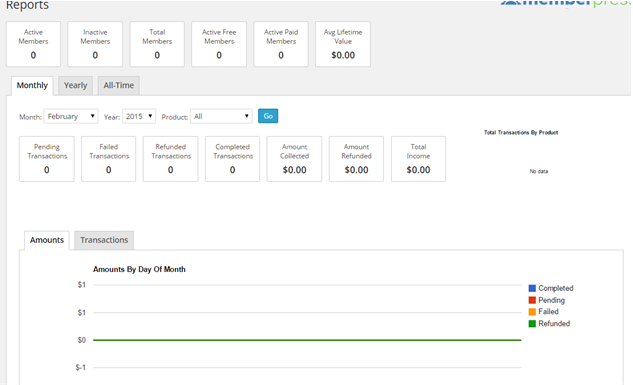Click the 'No data' text
Viewport: 633px width, 385px height.
pyautogui.click(x=539, y=172)
